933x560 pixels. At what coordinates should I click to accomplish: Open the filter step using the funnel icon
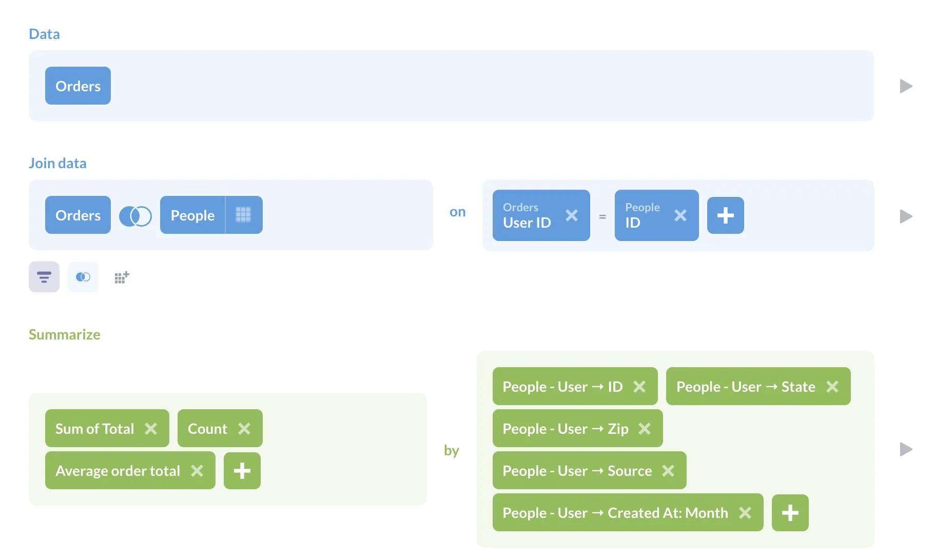click(x=44, y=277)
